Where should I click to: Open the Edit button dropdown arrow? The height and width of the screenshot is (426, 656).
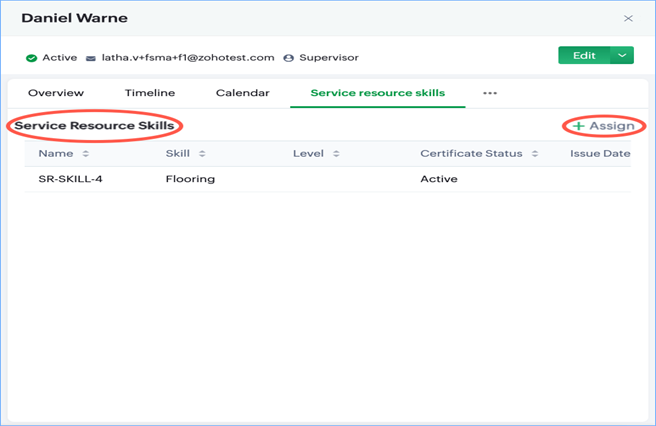[x=623, y=56]
